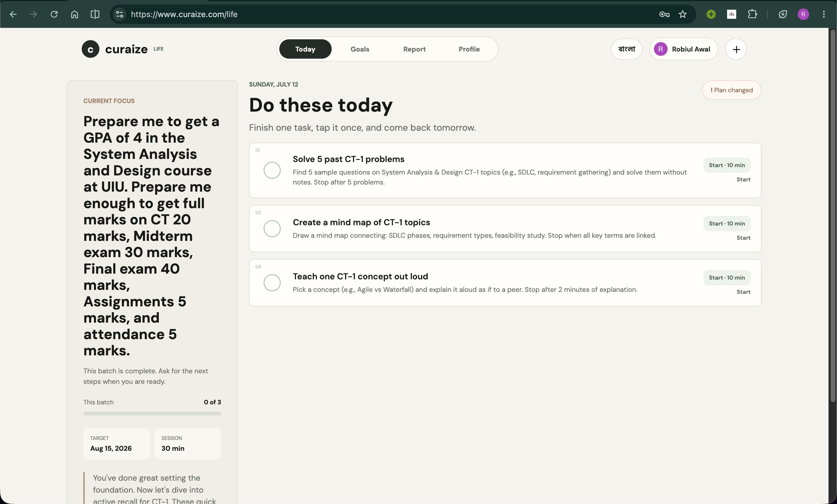
Task: Click Start · 10 min for Teach concept task
Action: pos(727,277)
